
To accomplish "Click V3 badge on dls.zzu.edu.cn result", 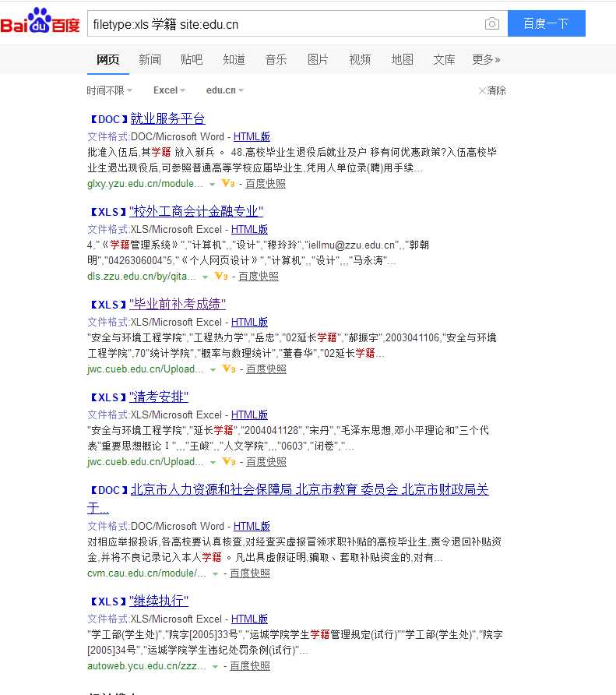I will pyautogui.click(x=221, y=276).
